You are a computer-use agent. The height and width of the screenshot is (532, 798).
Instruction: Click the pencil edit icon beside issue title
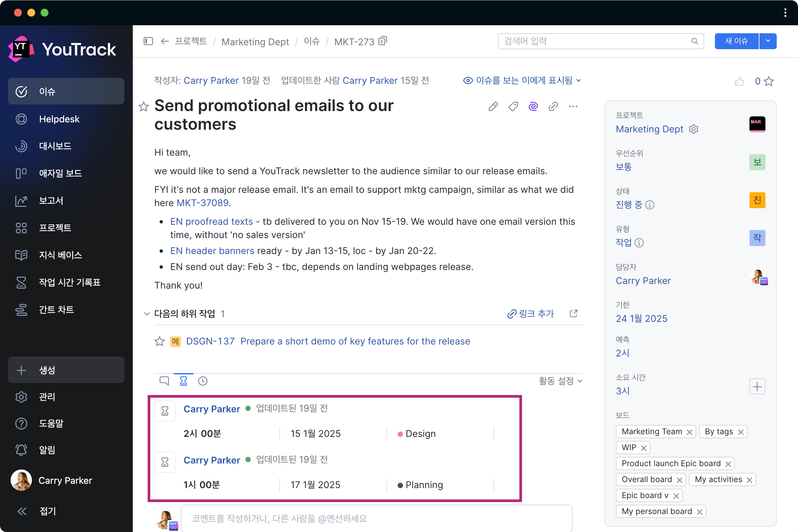point(493,106)
